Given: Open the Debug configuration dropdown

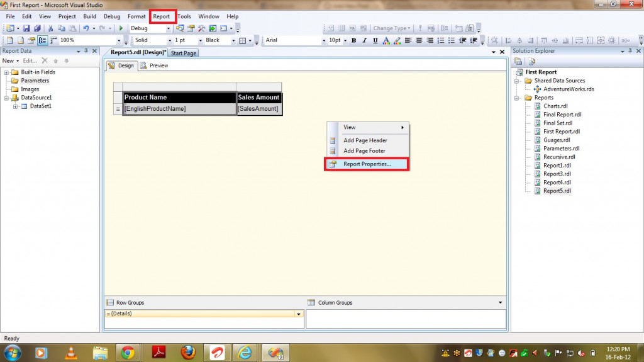Looking at the screenshot, I should pos(168,28).
